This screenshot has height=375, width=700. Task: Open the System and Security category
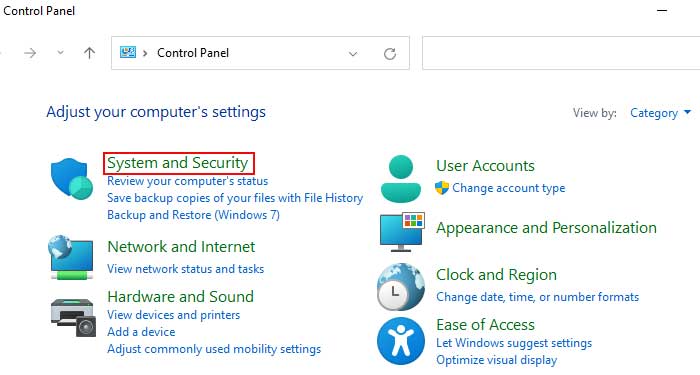tap(178, 163)
